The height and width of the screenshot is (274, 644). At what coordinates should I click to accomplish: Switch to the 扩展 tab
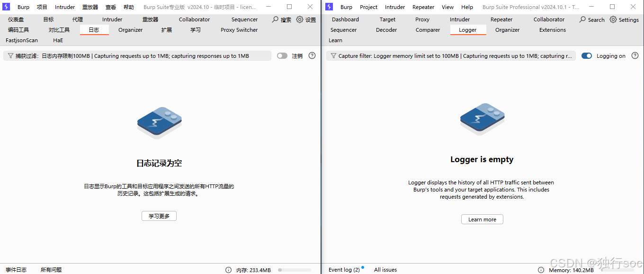pyautogui.click(x=166, y=30)
